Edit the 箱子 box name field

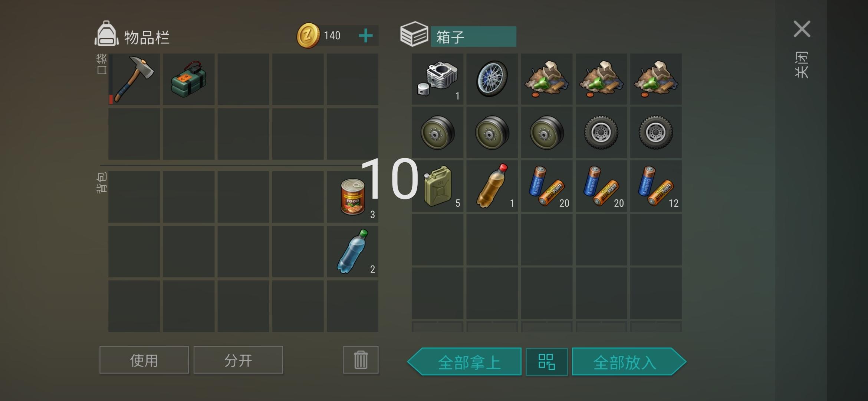[473, 36]
